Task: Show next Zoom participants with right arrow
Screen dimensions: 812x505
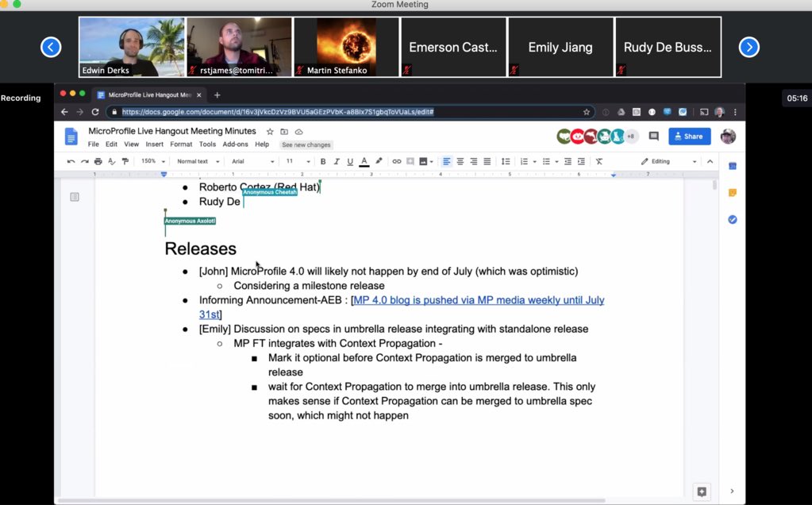Action: tap(749, 47)
